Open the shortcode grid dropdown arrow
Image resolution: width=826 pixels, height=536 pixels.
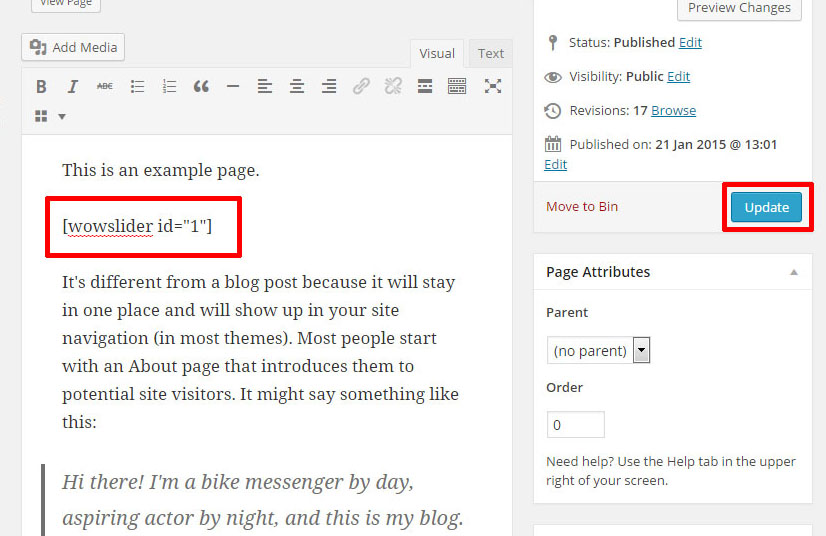click(62, 117)
